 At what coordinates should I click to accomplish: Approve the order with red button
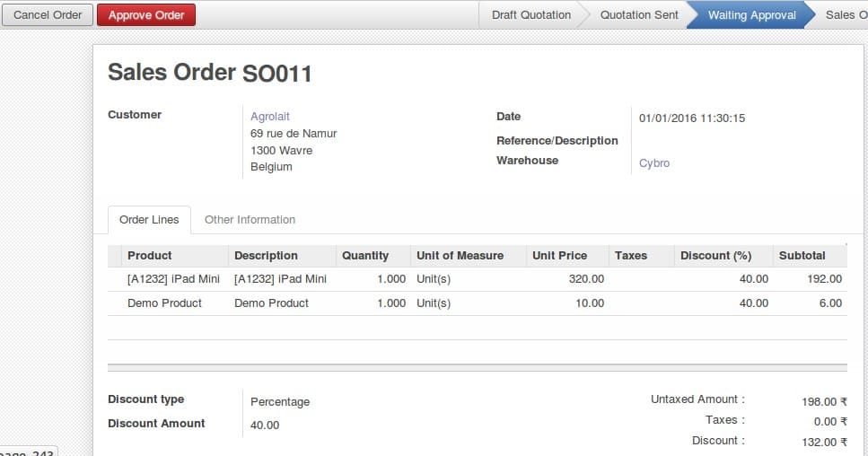click(146, 15)
